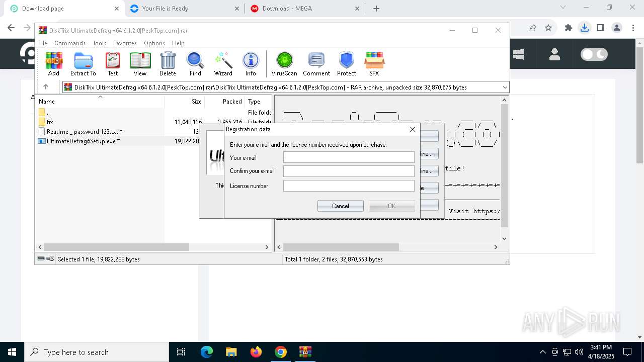Switch to the Download page tab

pos(63,9)
